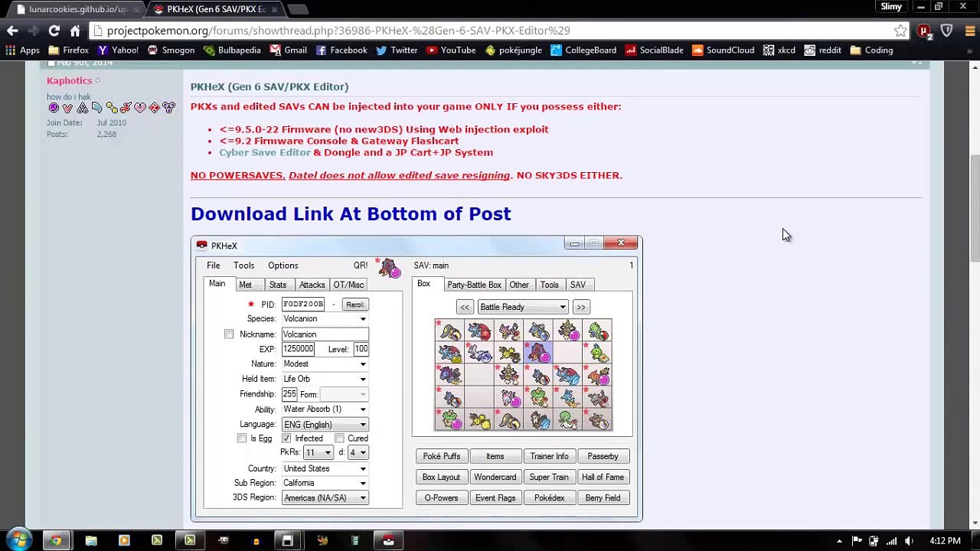
Task: Switch to the Party-Battle Box tab
Action: (474, 285)
